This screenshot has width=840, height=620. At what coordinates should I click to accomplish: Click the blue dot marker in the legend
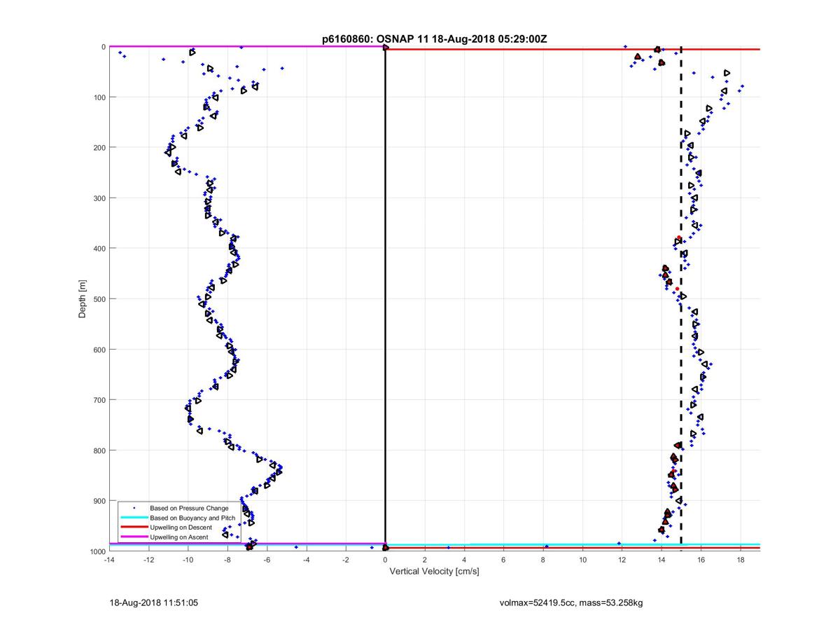(x=134, y=508)
